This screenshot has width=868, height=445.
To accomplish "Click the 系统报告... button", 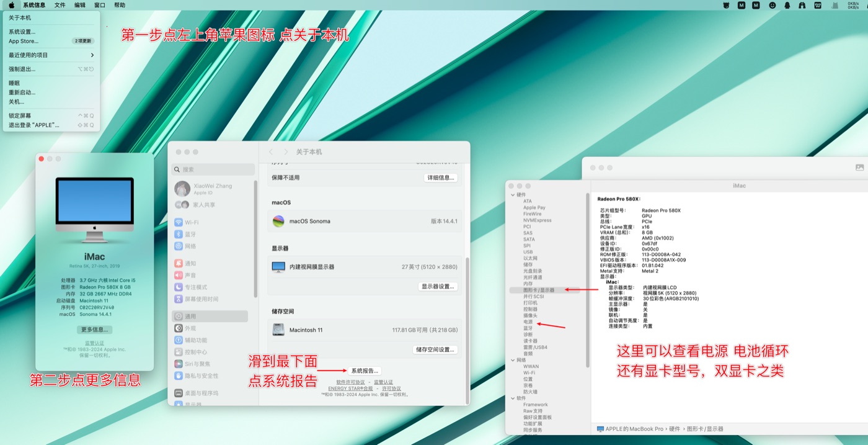I will (x=364, y=371).
